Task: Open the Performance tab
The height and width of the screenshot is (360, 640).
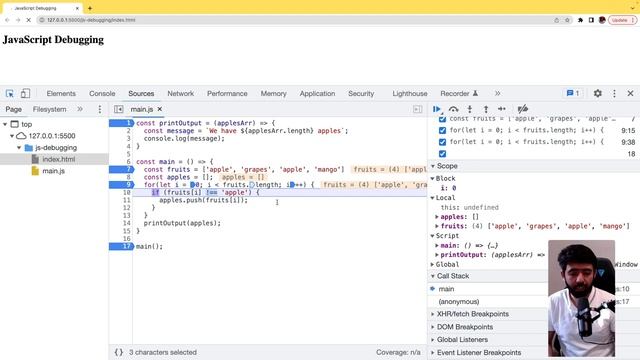Action: click(227, 93)
